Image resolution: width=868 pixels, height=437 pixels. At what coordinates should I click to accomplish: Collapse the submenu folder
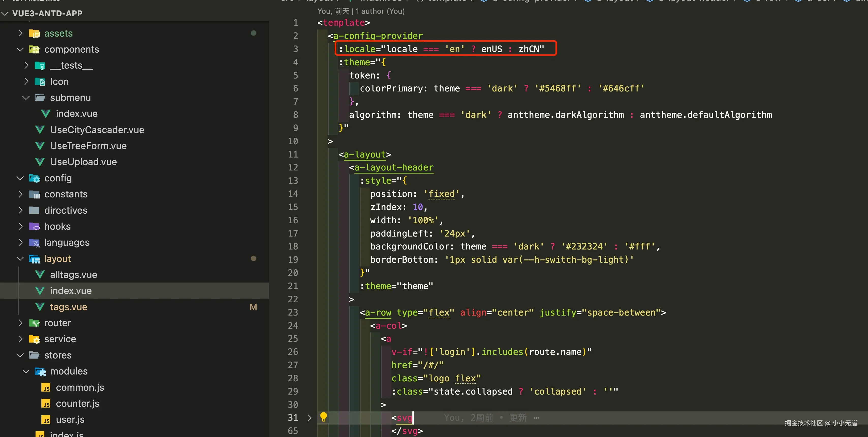(x=26, y=98)
